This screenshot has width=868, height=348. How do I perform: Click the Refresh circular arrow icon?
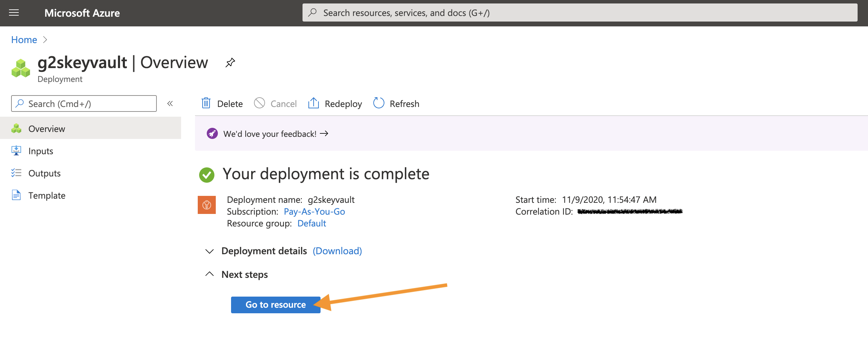point(378,103)
